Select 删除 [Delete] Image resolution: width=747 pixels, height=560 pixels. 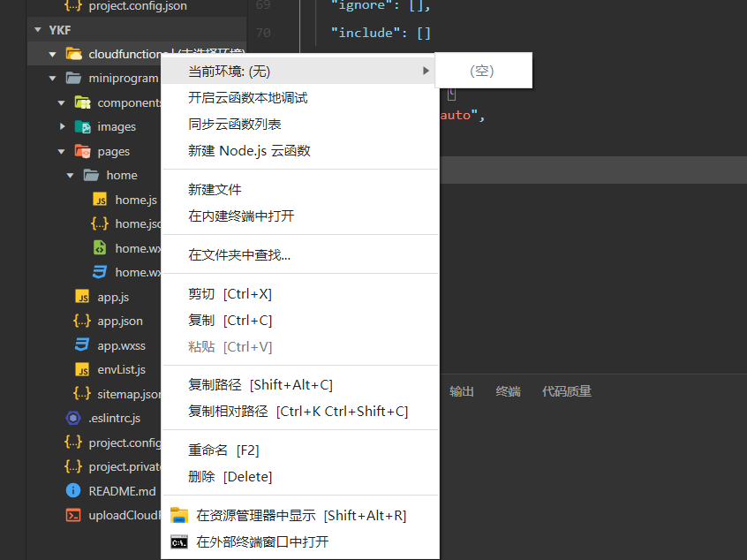pyautogui.click(x=300, y=476)
